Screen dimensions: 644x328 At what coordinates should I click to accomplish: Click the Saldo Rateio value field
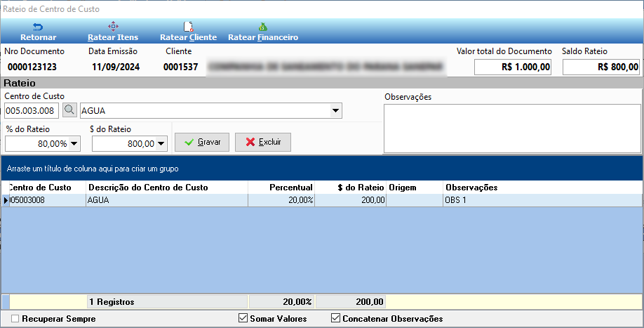click(x=601, y=67)
